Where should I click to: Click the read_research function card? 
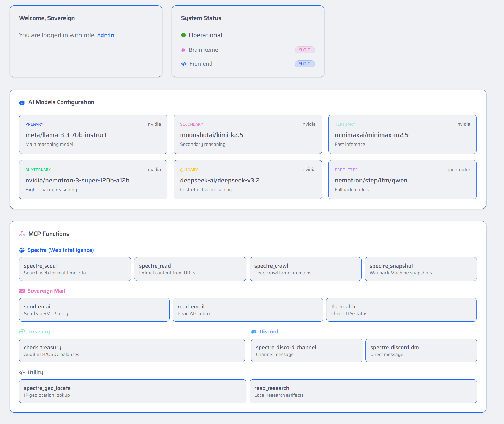pyautogui.click(x=363, y=391)
